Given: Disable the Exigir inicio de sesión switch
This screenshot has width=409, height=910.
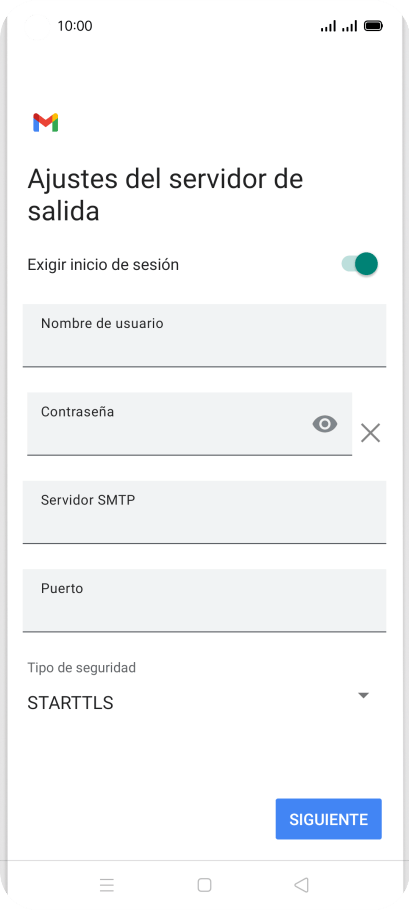Looking at the screenshot, I should [x=360, y=264].
